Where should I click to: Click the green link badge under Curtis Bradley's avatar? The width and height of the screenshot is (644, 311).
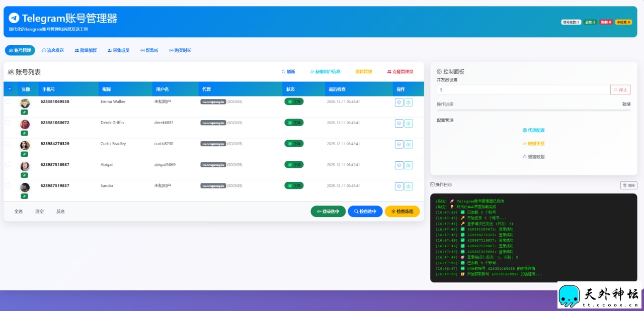[24, 154]
